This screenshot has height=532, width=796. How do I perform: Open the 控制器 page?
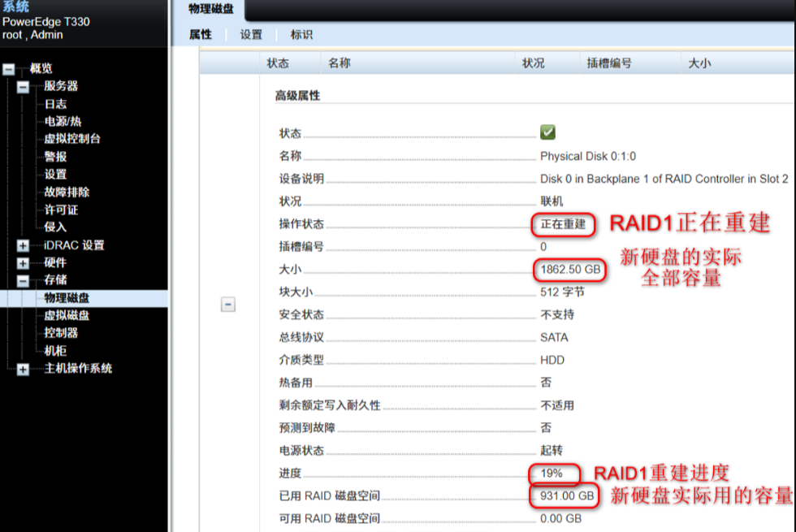pyautogui.click(x=61, y=333)
